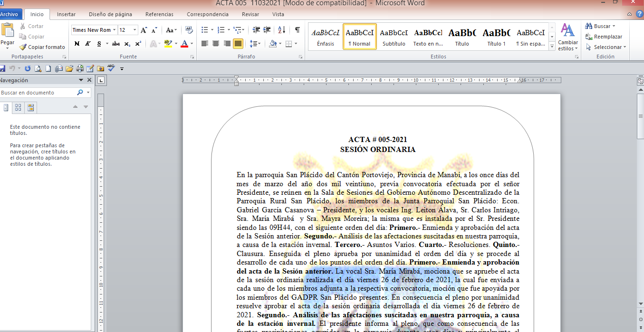Clear formatting with the eraser icon
The image size is (644, 332).
189,30
